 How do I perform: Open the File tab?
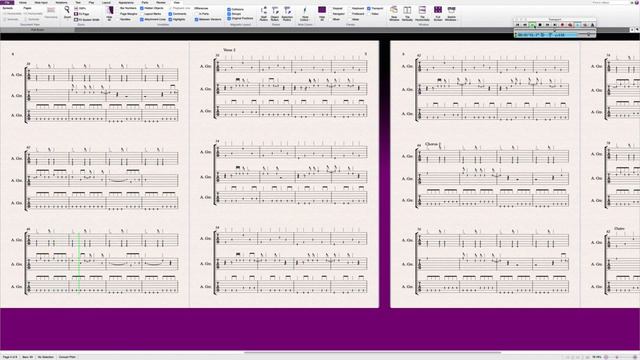[x=7, y=2]
